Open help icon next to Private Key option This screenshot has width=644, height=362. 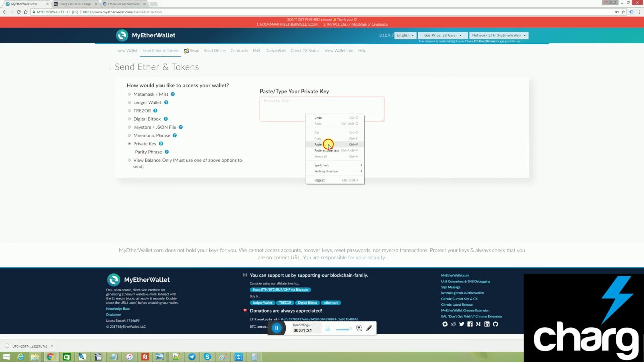160,144
